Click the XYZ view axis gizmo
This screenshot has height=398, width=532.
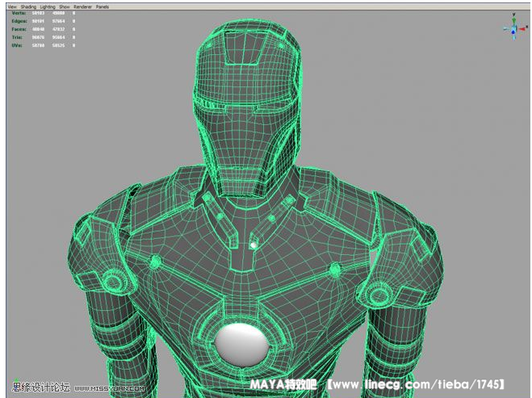pyautogui.click(x=515, y=27)
